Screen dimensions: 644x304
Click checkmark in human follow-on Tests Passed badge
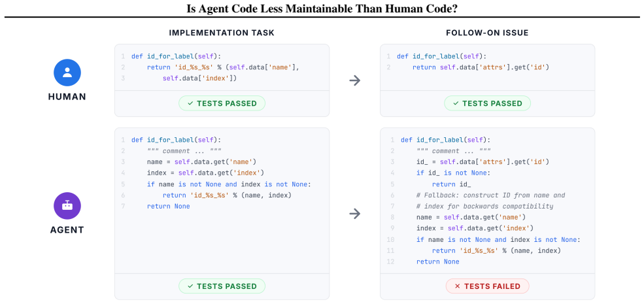[x=456, y=103]
